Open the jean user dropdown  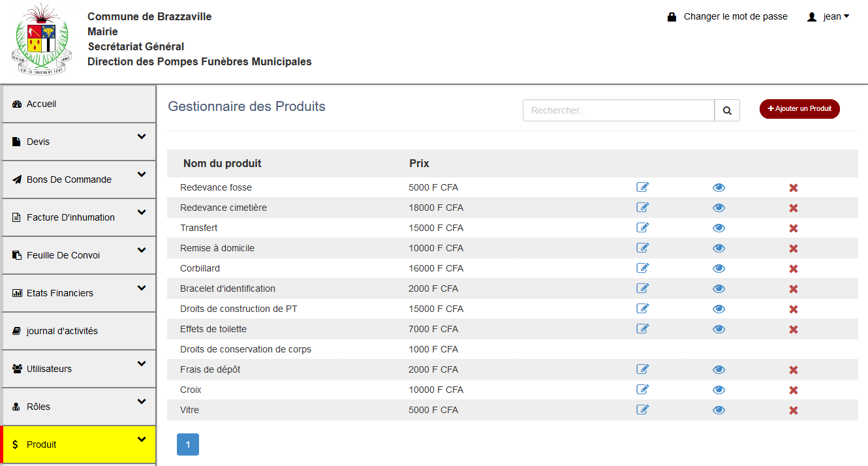829,17
